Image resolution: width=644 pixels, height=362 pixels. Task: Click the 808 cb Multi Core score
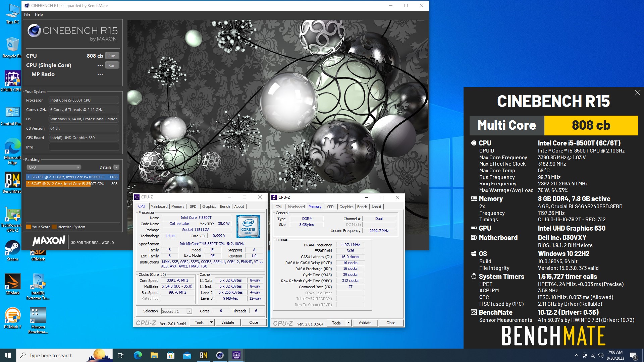(x=591, y=125)
